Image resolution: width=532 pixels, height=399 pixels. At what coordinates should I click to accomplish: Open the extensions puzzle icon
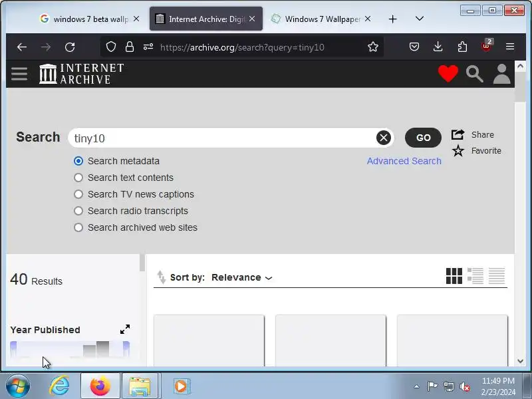(462, 47)
